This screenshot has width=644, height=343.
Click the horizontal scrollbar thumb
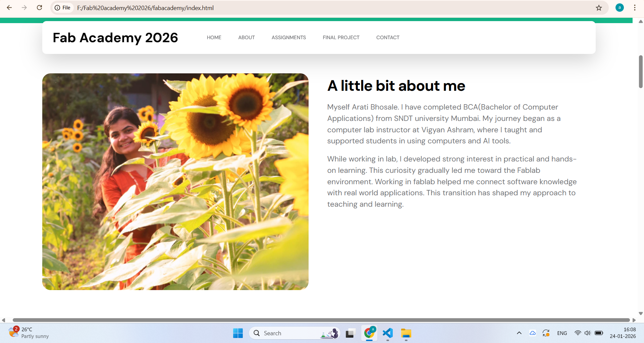(321, 320)
